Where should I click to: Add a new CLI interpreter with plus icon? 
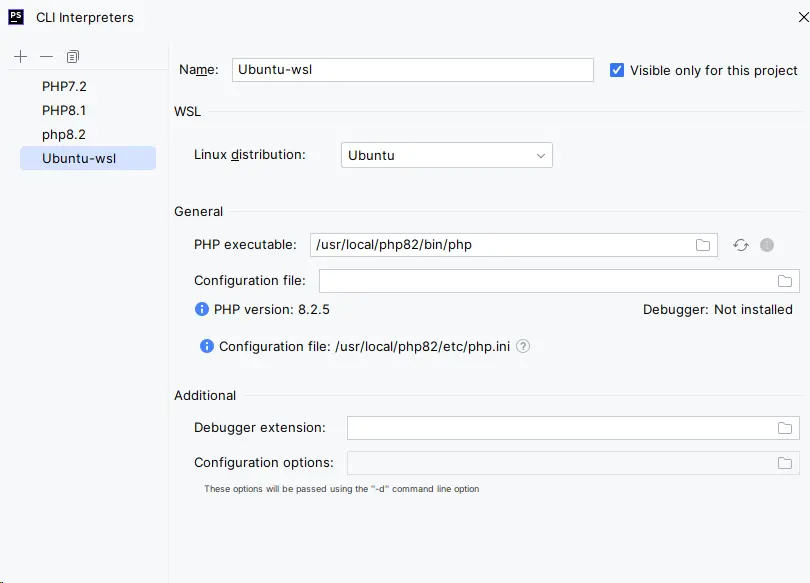[x=21, y=56]
